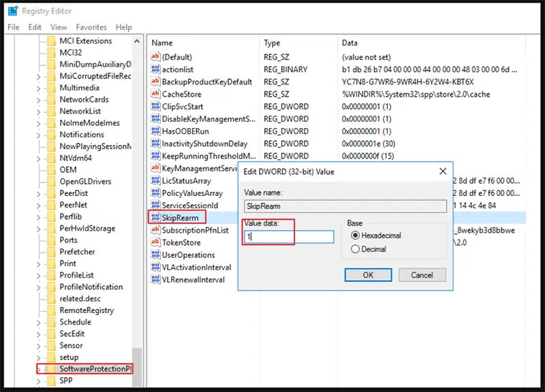Click the string icon next to CacheStore
The image size is (545, 392).
(155, 94)
